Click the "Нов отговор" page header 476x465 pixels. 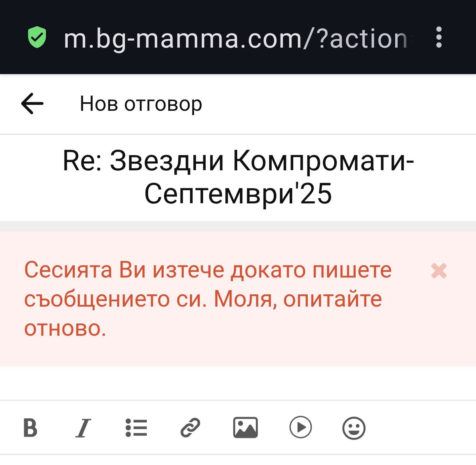(x=141, y=104)
